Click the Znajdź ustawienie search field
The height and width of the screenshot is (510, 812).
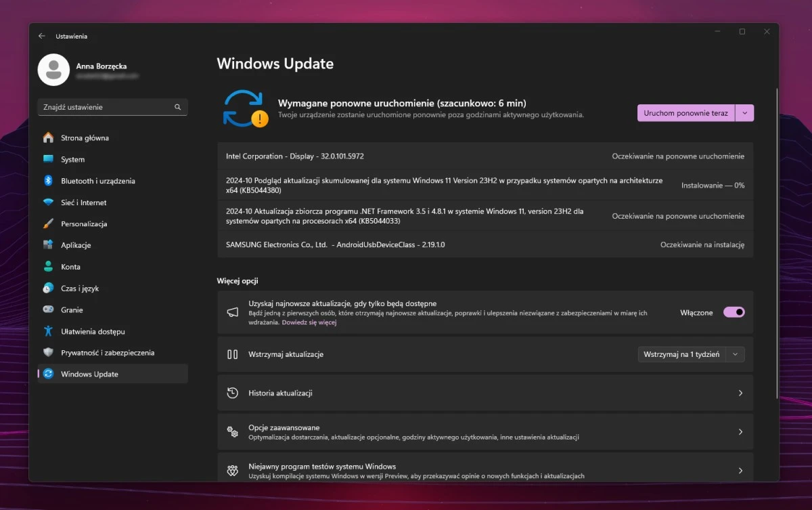112,107
